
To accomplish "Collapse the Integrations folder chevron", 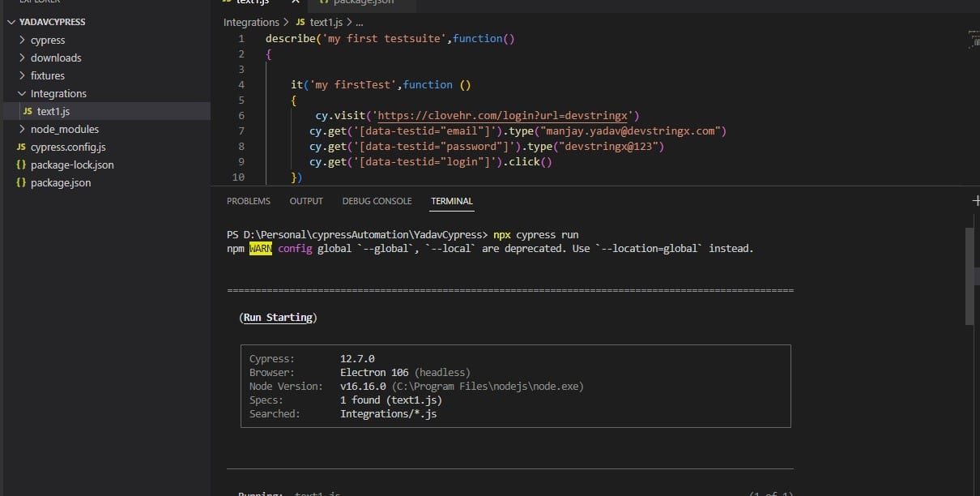I will pyautogui.click(x=22, y=93).
